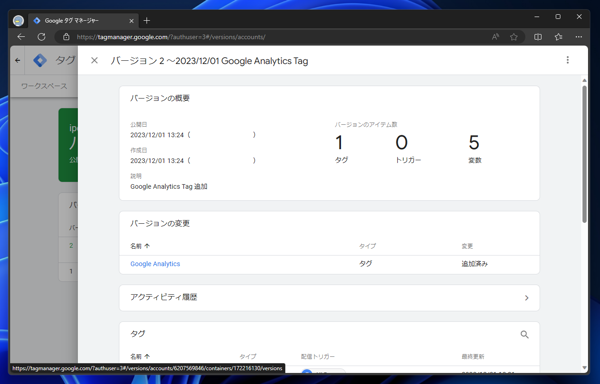Screen dimensions: 600x384
Task: Search tags with the magnifier icon
Action: click(524, 334)
